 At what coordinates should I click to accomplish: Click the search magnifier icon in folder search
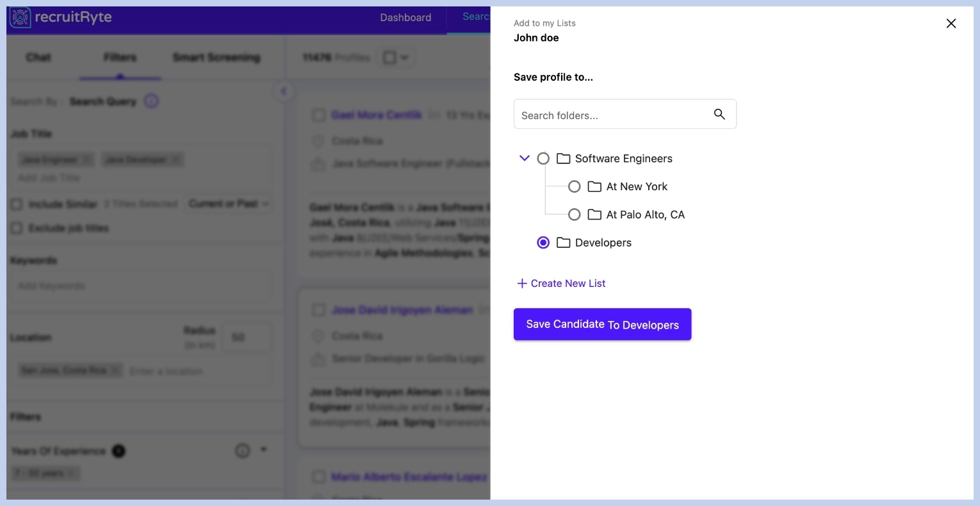click(719, 114)
